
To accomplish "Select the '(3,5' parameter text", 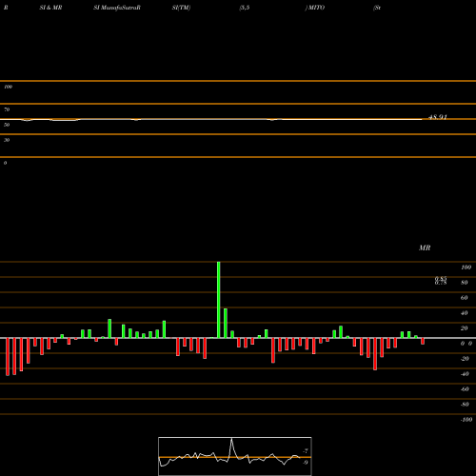I will coord(245,8).
